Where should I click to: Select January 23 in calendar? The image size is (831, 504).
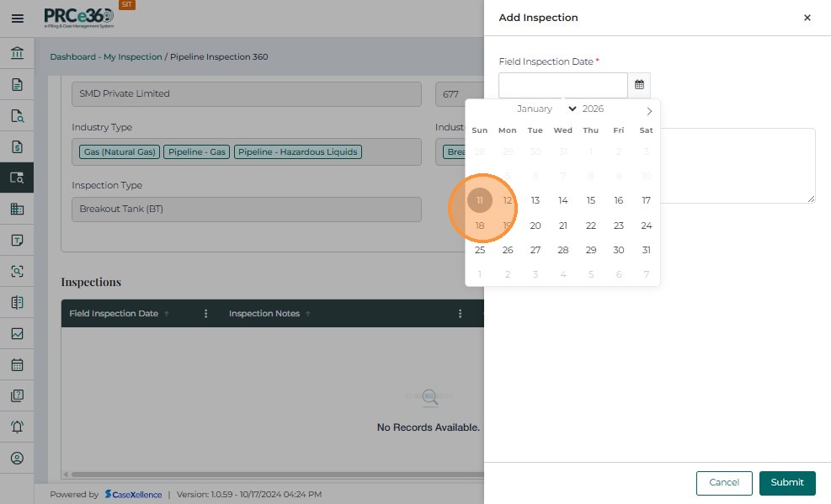pos(619,225)
